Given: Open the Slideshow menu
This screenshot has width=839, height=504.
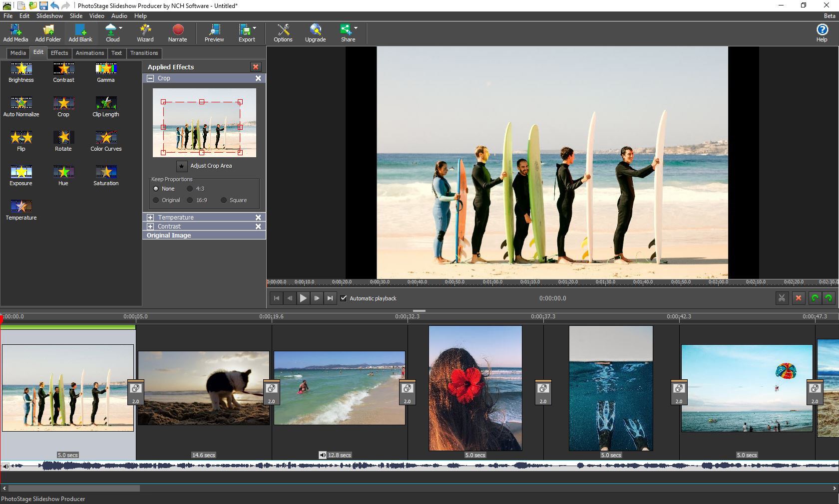Looking at the screenshot, I should (x=49, y=16).
